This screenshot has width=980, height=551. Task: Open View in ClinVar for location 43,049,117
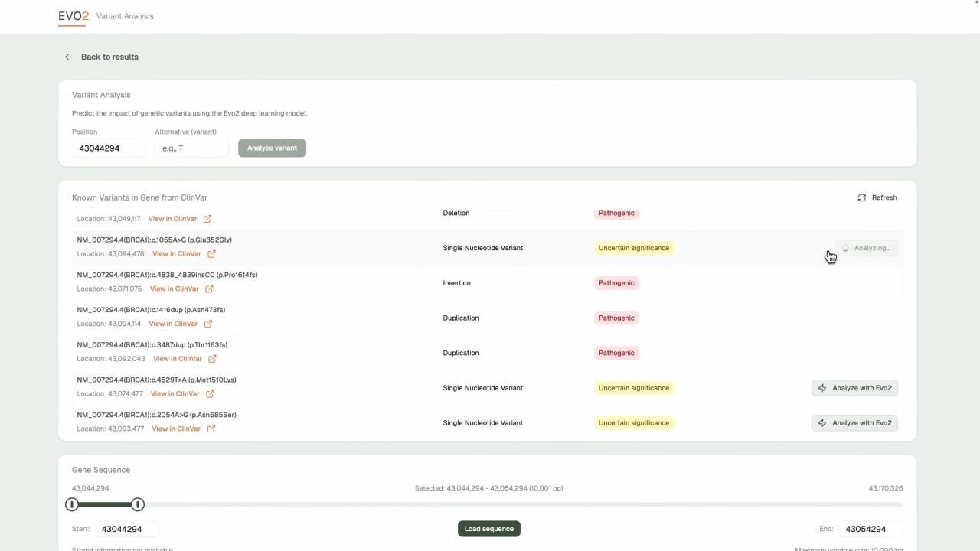(172, 219)
